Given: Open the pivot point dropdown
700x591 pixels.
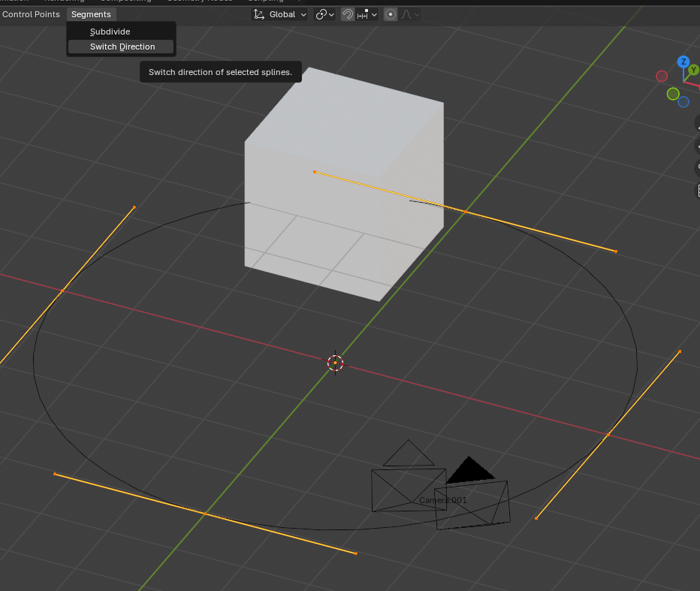Looking at the screenshot, I should [x=325, y=14].
